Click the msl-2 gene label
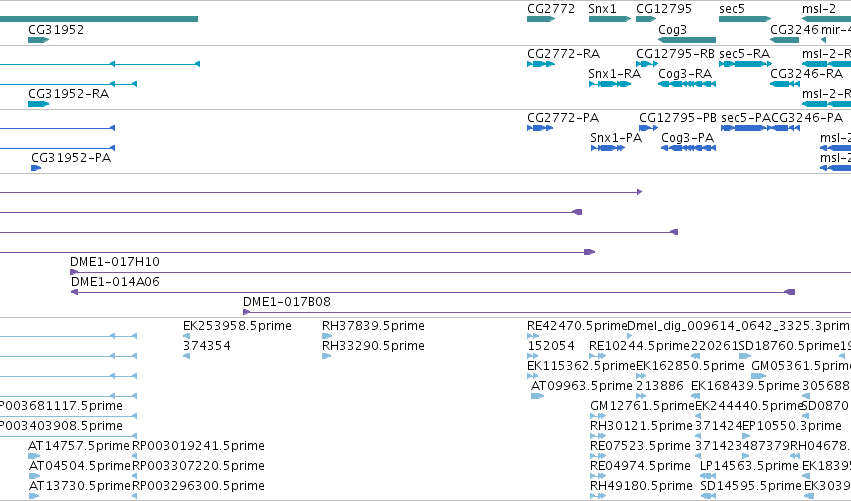851x501 pixels. pos(819,9)
